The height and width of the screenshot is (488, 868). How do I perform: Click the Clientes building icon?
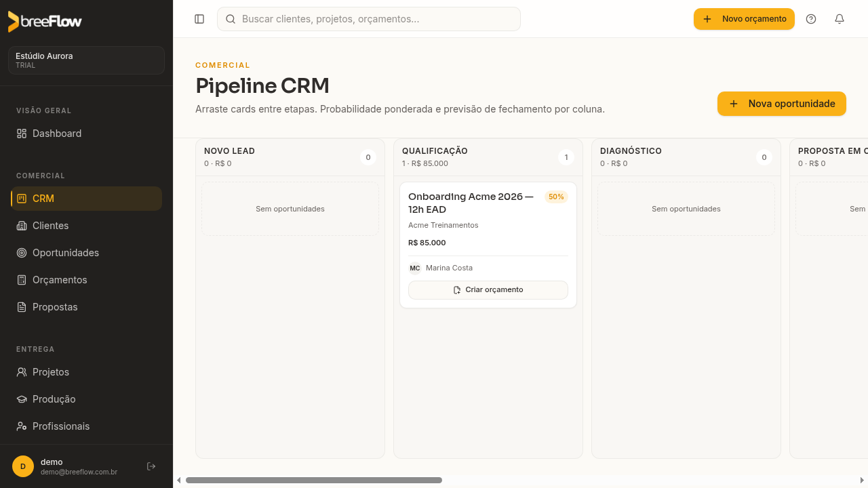pyautogui.click(x=22, y=226)
